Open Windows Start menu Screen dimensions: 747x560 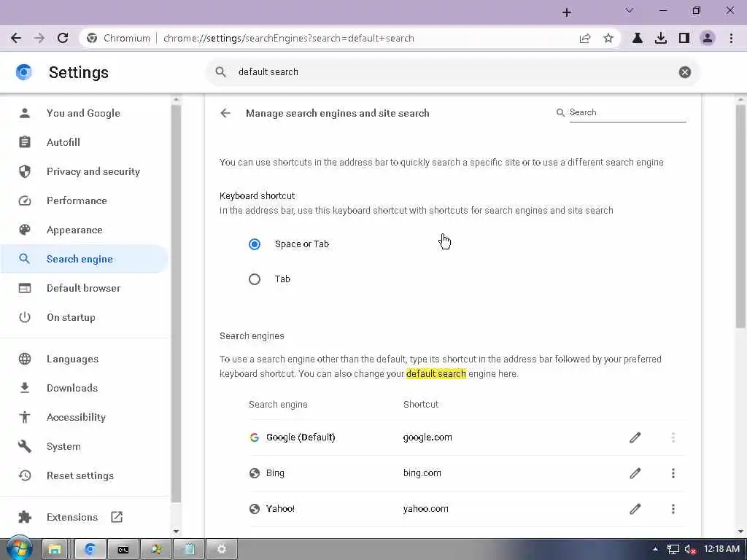click(19, 548)
